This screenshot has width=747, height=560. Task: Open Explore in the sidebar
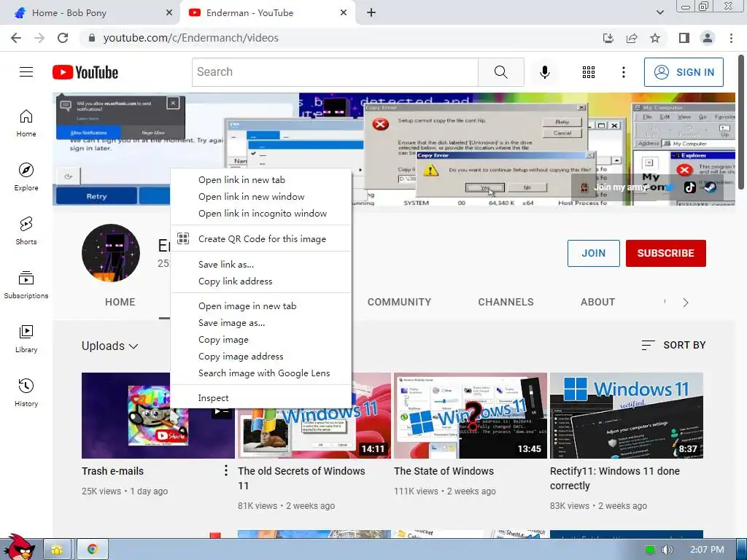(x=26, y=176)
